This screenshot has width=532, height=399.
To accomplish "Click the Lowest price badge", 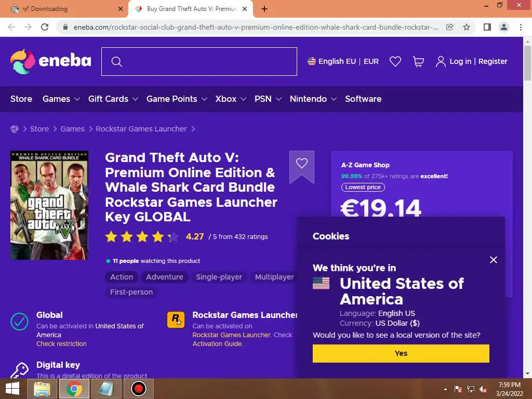I will click(363, 187).
